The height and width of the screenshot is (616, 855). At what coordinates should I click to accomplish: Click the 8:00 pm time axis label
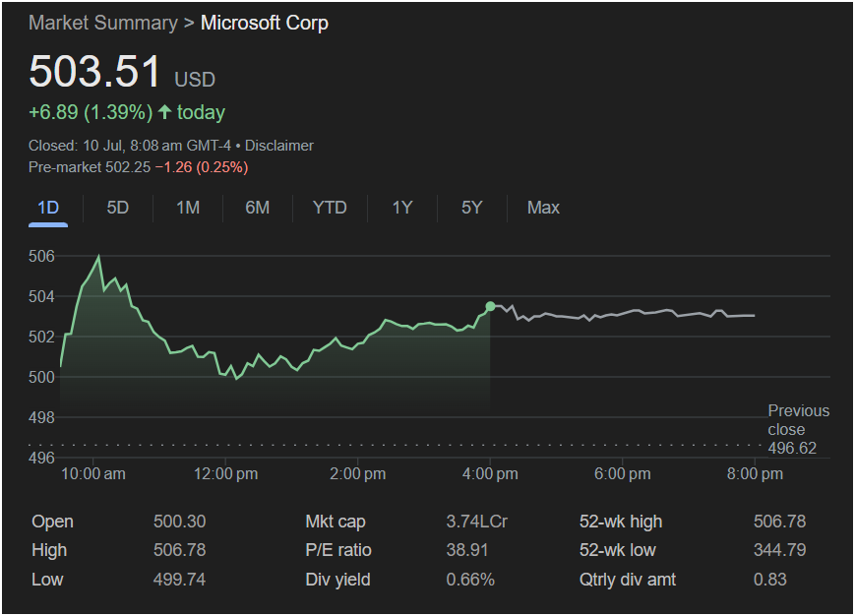[755, 473]
